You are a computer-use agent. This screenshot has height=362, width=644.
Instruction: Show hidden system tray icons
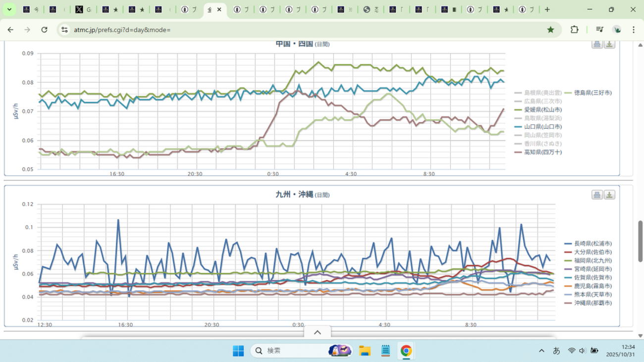(x=541, y=351)
